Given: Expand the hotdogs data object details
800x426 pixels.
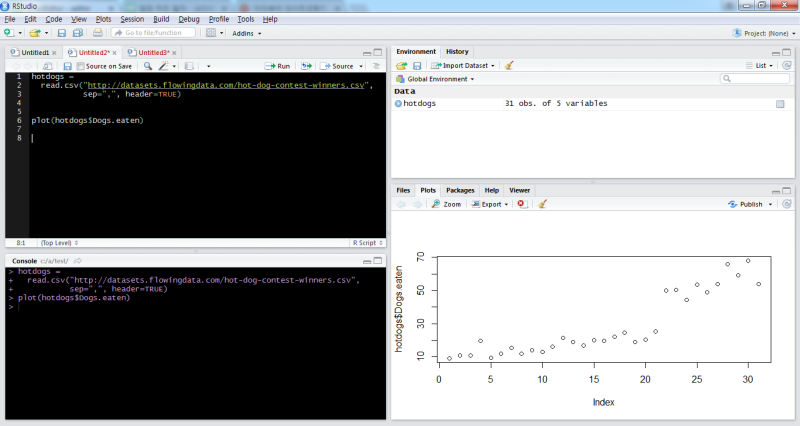Looking at the screenshot, I should 399,104.
